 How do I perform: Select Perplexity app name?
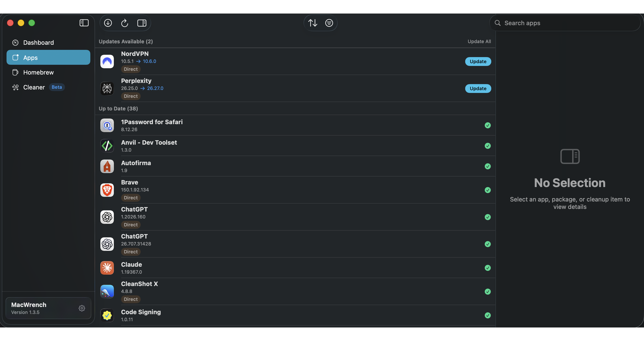coord(136,81)
